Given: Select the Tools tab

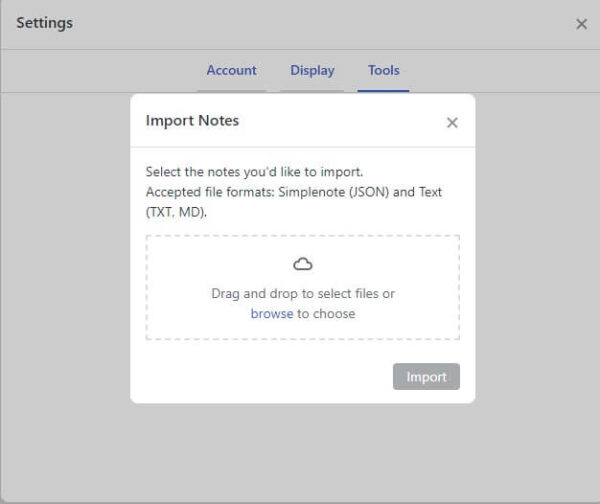Looking at the screenshot, I should [383, 71].
